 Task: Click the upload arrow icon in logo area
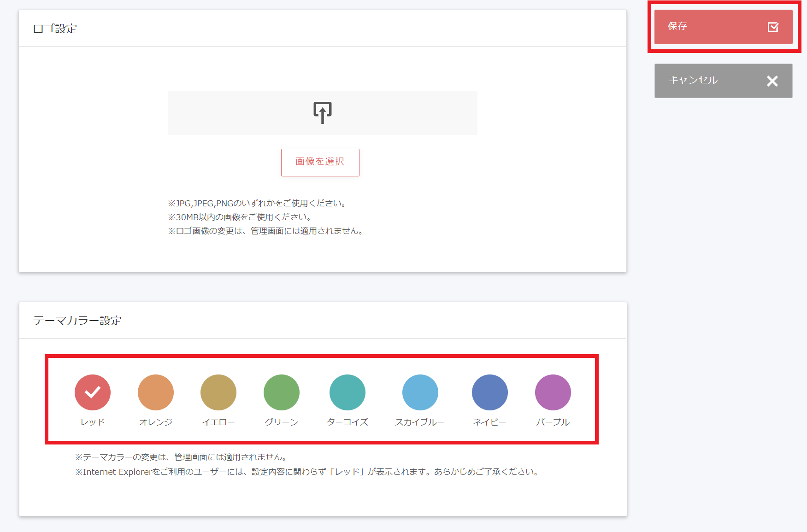coord(322,112)
